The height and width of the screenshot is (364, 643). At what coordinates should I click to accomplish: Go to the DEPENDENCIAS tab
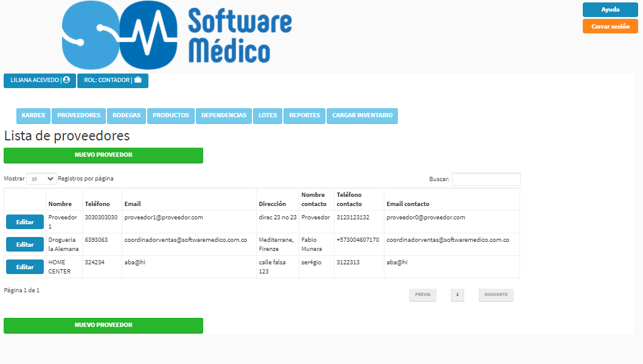point(224,115)
